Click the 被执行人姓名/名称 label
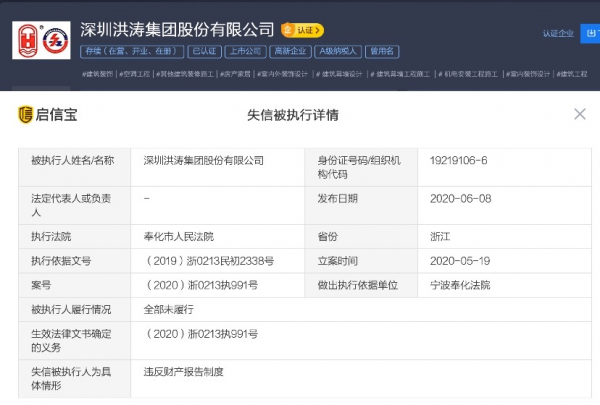This screenshot has width=600, height=405. (x=73, y=160)
